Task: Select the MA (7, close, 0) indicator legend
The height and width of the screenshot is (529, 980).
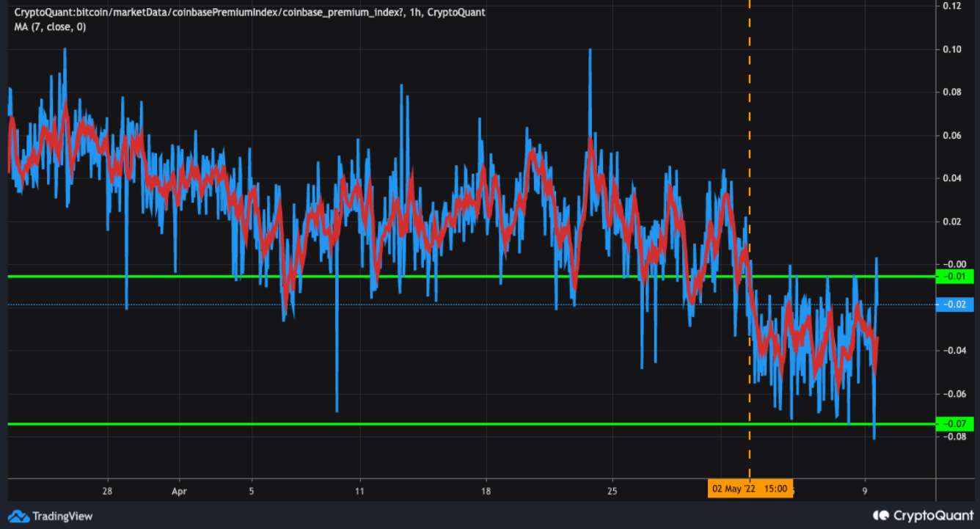Action: (50, 26)
